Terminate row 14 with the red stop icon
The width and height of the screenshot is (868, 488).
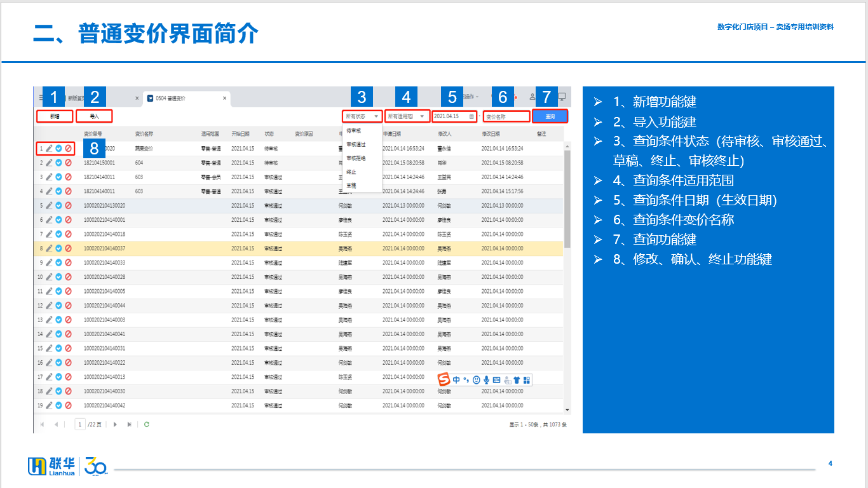(x=68, y=334)
